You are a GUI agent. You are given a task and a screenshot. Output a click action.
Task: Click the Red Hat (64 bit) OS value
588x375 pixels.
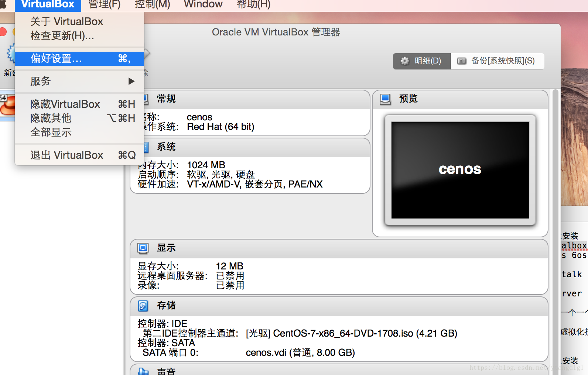pyautogui.click(x=220, y=127)
